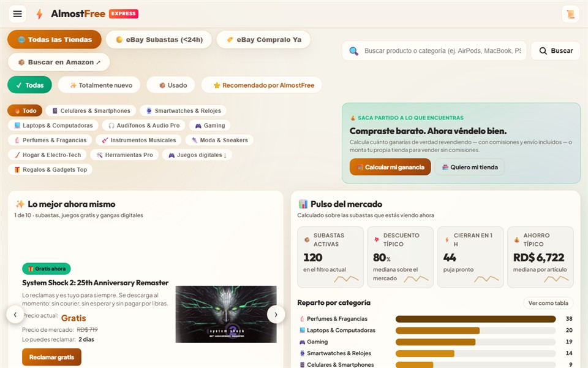Show Recomendado por AlmostFree items

pyautogui.click(x=262, y=85)
